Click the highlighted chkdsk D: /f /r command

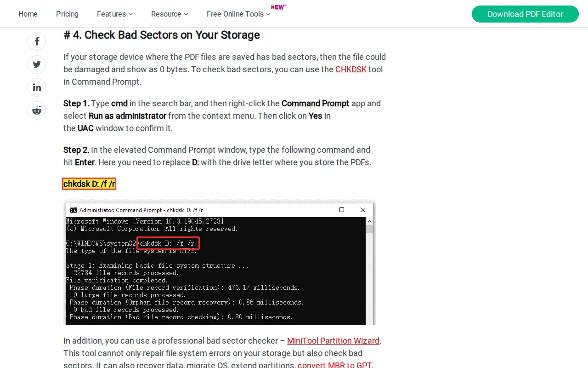(x=89, y=184)
